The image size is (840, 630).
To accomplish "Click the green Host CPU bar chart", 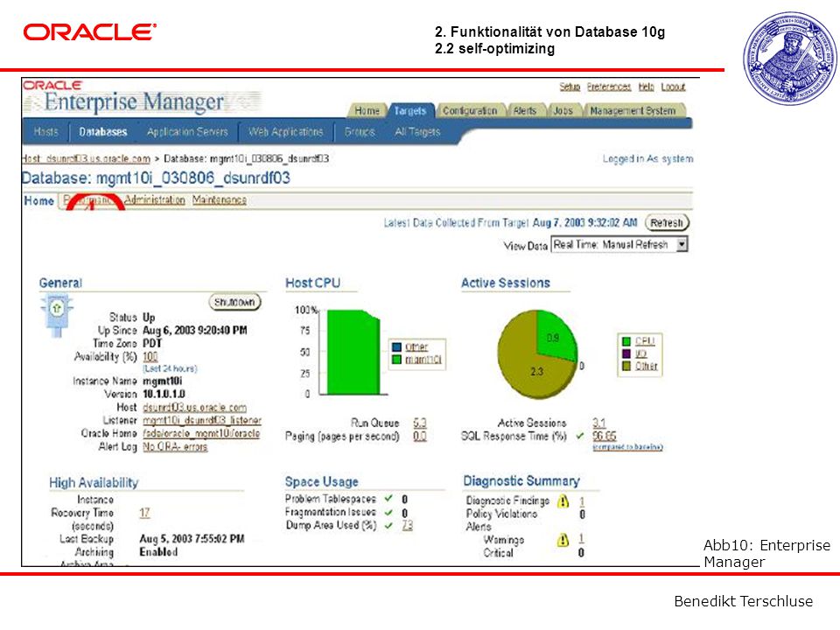I will 353,352.
